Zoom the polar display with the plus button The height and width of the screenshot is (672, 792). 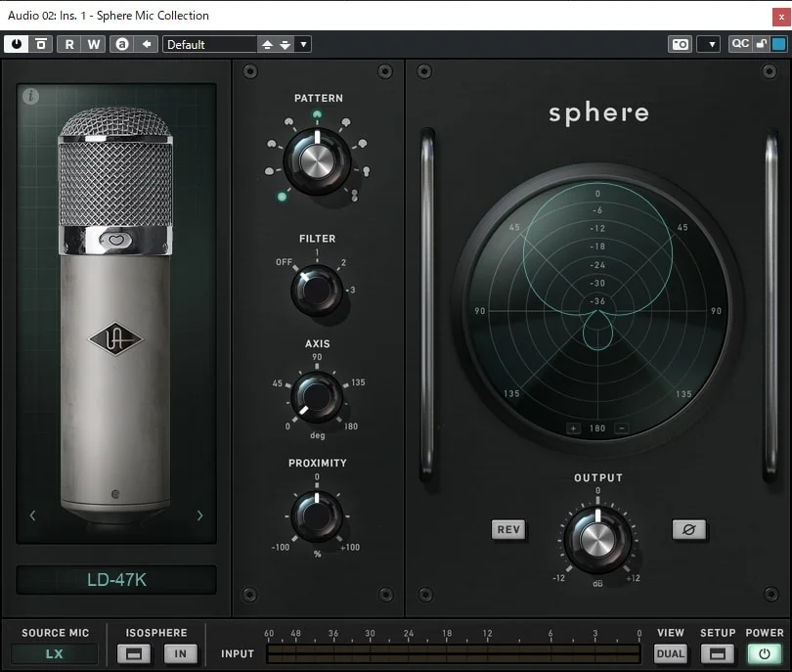pyautogui.click(x=574, y=427)
